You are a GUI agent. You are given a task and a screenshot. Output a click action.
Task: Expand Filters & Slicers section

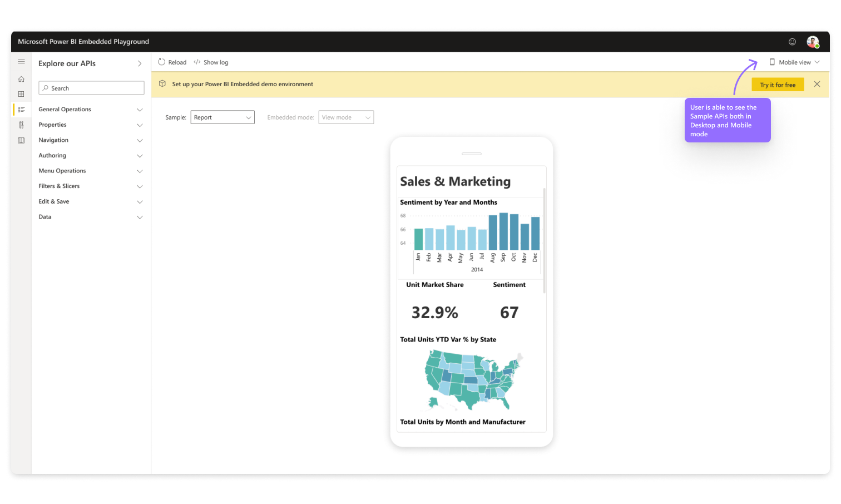[91, 186]
